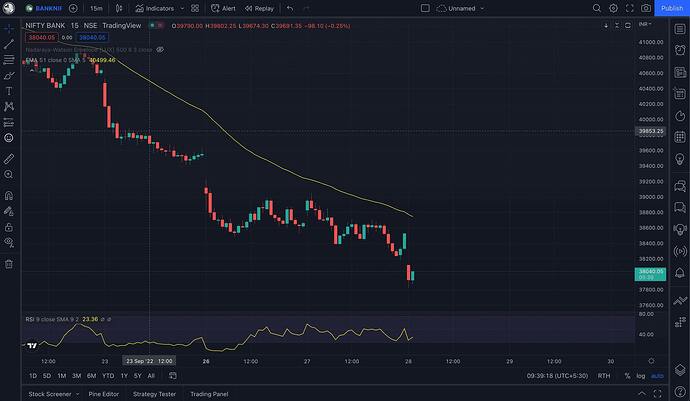This screenshot has height=401, width=690.
Task: Take a chart snapshot with camera icon
Action: pyautogui.click(x=646, y=8)
